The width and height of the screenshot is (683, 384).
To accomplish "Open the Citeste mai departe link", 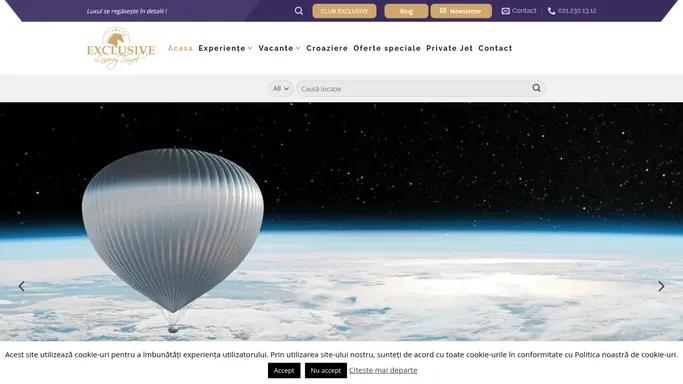I will click(x=383, y=371).
